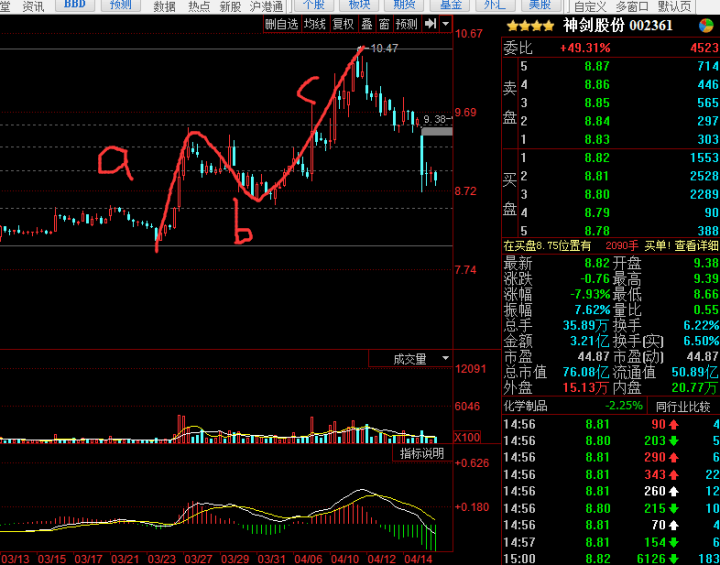720x565 pixels.
Task: Toggle the 叠 overlay chart button
Action: (367, 24)
